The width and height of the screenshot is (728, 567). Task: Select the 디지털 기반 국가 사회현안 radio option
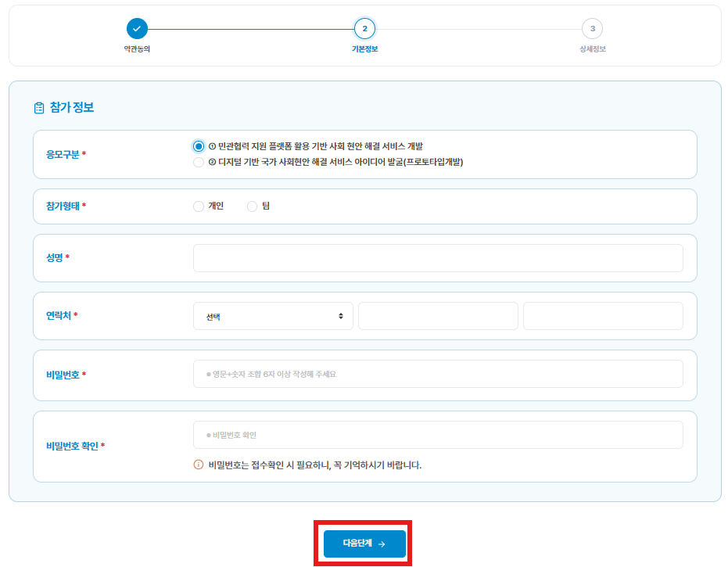(x=199, y=162)
